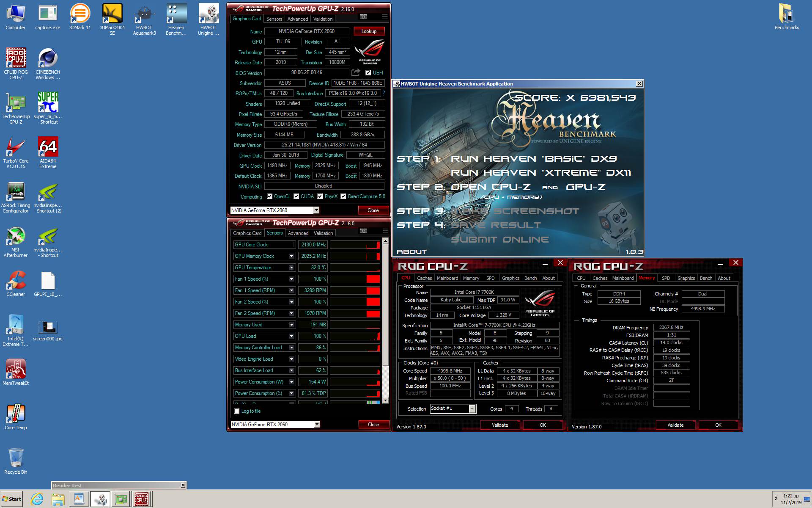Open SPD tab in right CPU-Z
Viewport: 812px width, 508px height.
tap(666, 278)
